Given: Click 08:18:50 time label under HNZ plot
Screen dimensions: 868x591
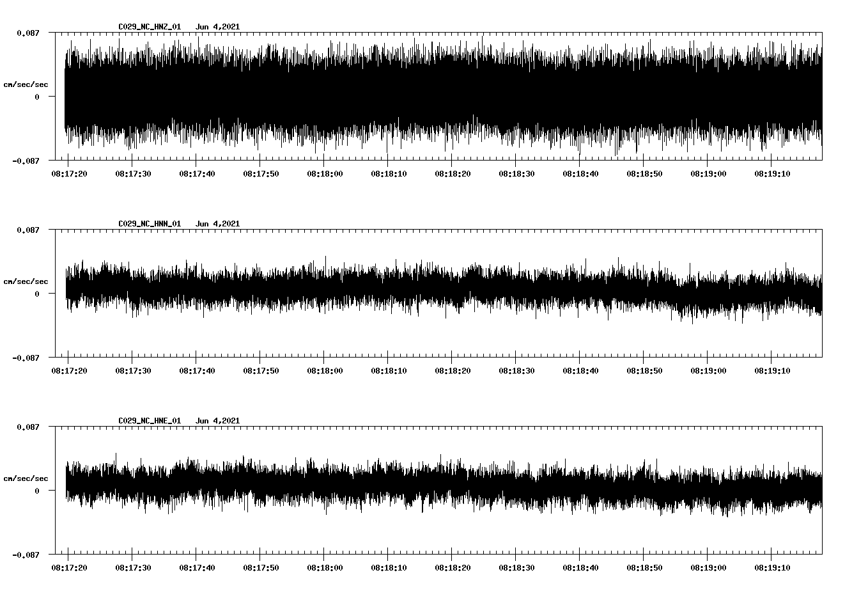Looking at the screenshot, I should [644, 174].
